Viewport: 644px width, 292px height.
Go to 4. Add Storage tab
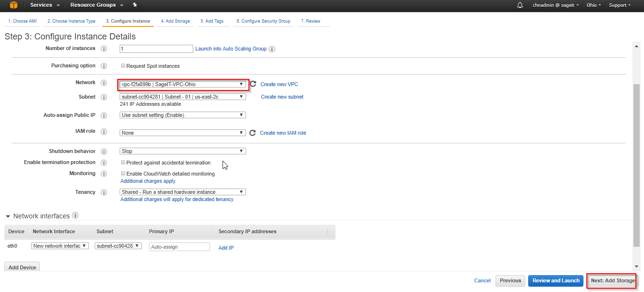(x=175, y=21)
